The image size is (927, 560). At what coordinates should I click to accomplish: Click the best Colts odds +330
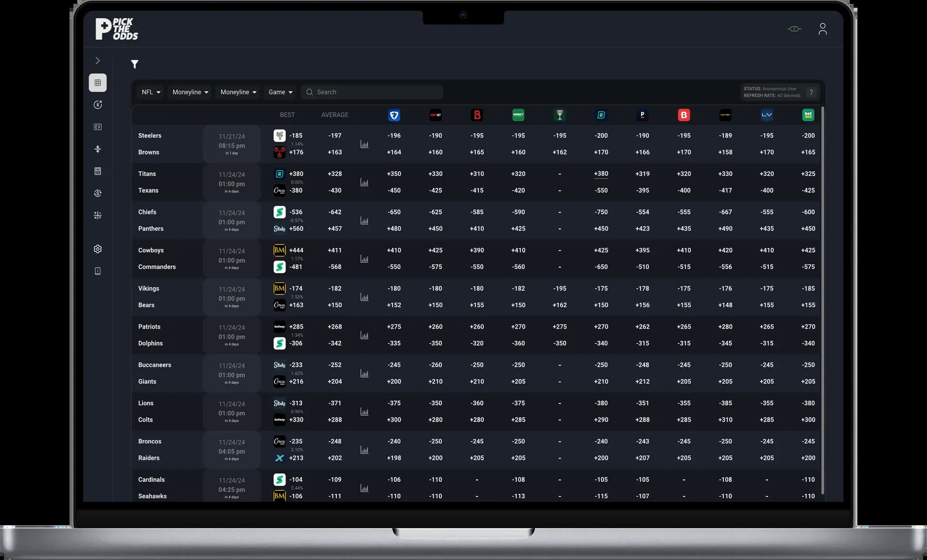[296, 420]
